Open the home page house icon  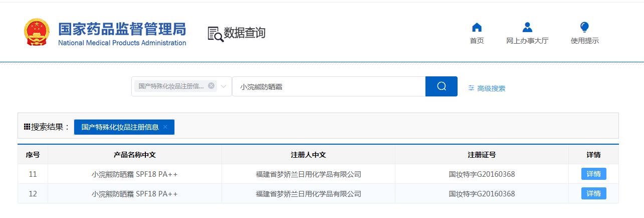click(x=477, y=27)
